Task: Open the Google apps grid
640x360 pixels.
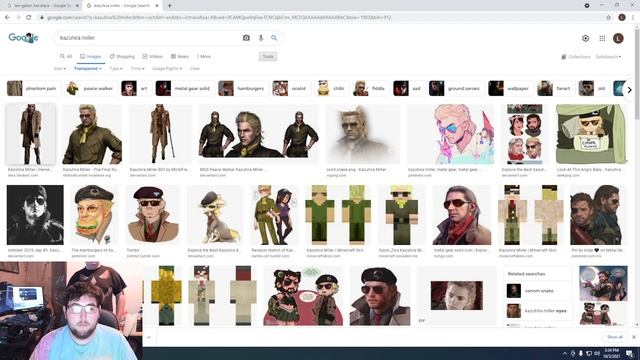Action: 602,38
